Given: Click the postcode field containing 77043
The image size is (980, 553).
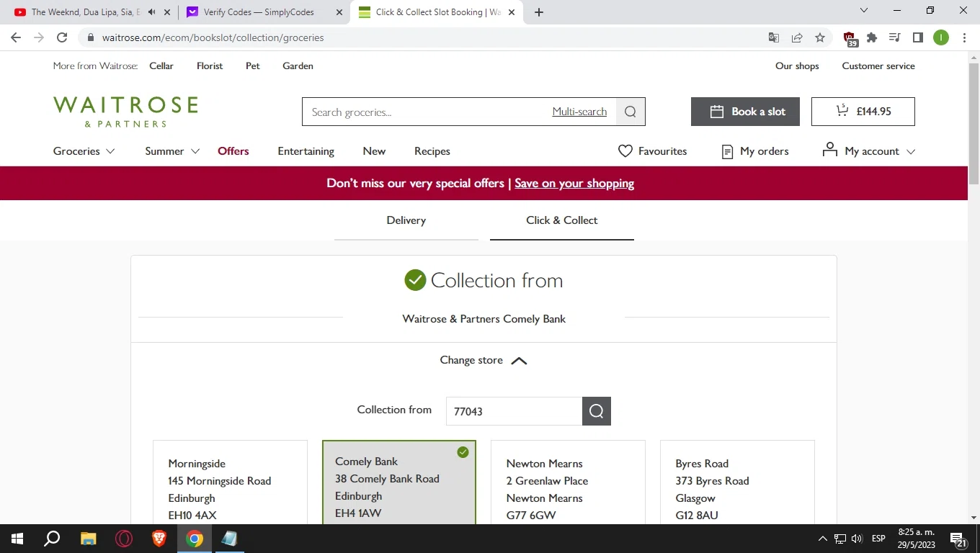Looking at the screenshot, I should [x=514, y=411].
